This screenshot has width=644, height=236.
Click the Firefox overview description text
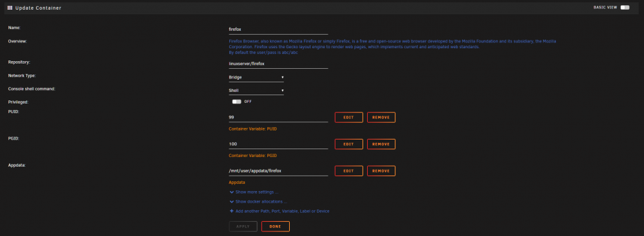point(392,47)
